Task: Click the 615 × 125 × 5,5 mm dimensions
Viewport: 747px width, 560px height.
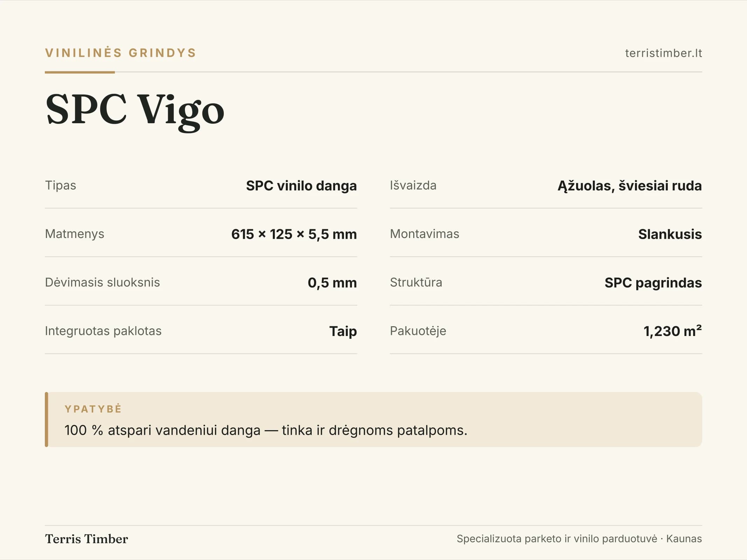Action: pyautogui.click(x=294, y=234)
